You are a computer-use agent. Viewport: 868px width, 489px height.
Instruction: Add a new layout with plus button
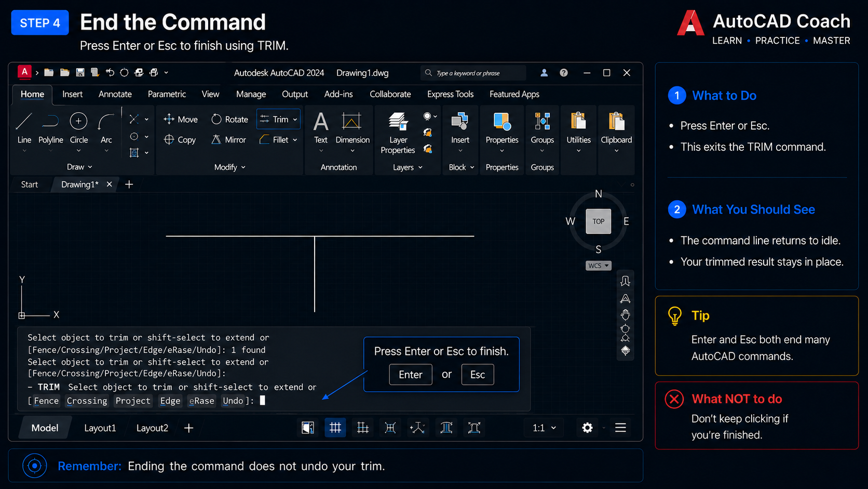189,428
